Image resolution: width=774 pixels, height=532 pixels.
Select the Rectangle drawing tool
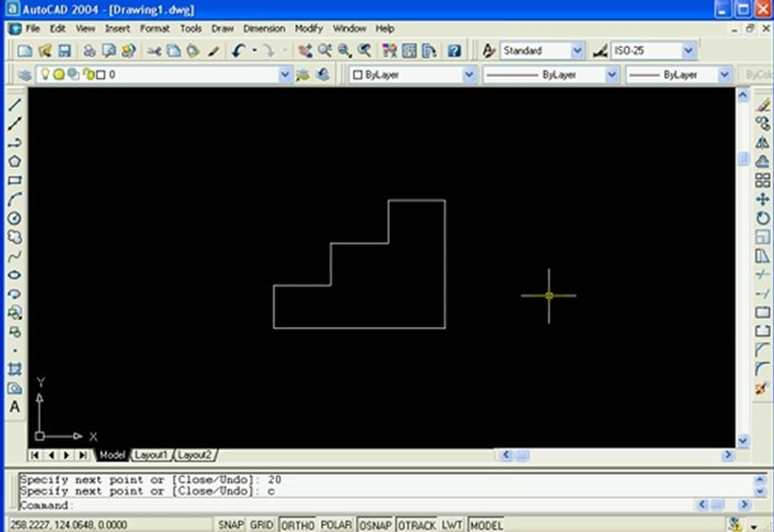point(15,180)
